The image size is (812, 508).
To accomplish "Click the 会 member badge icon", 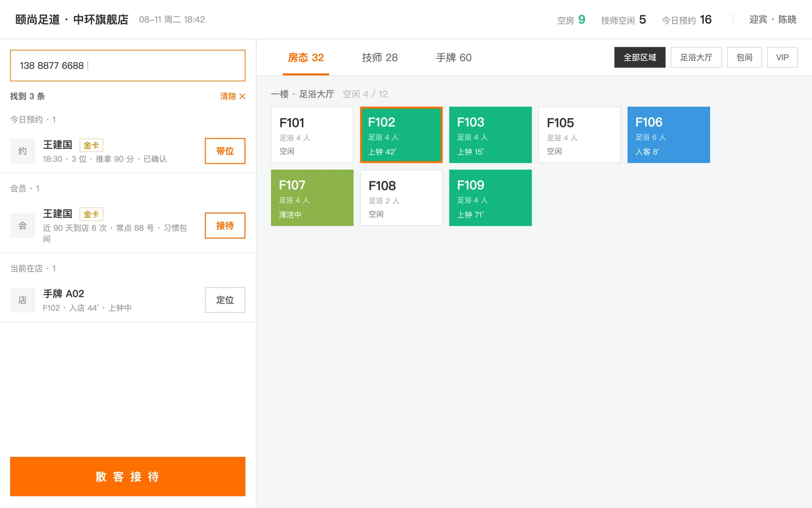I will [x=22, y=226].
